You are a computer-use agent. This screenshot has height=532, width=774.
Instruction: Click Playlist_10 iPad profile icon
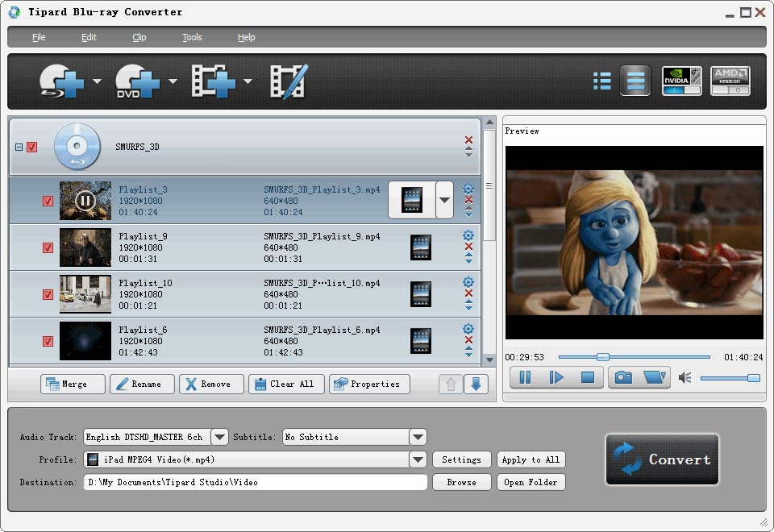pos(421,294)
